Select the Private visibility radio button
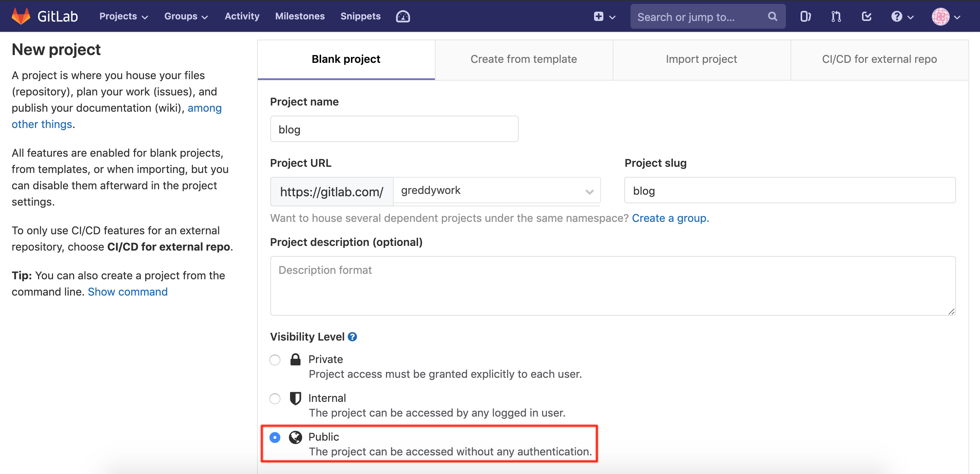Viewport: 980px width, 474px height. [275, 360]
